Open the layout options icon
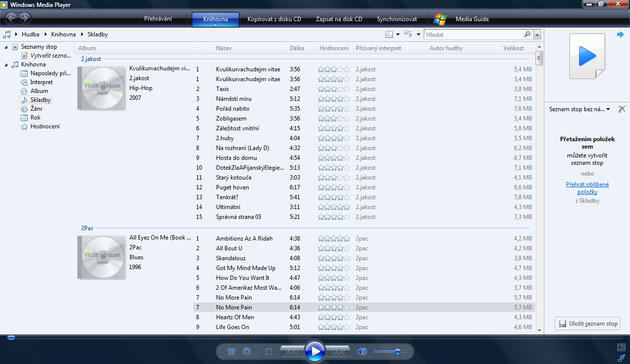The height and width of the screenshot is (364, 630). [x=389, y=34]
